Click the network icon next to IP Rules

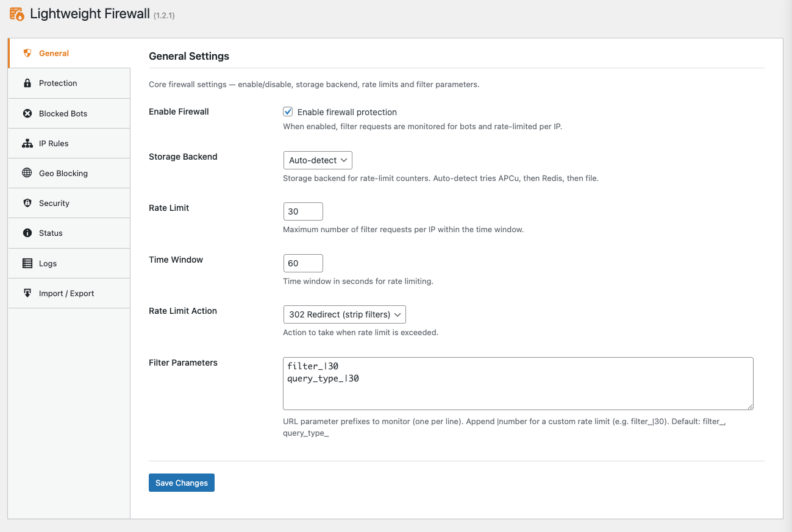pos(27,143)
